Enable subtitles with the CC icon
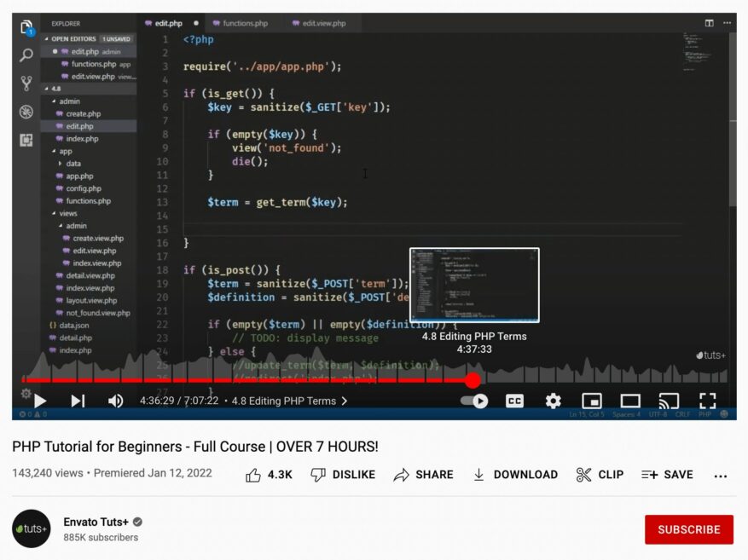 [514, 401]
